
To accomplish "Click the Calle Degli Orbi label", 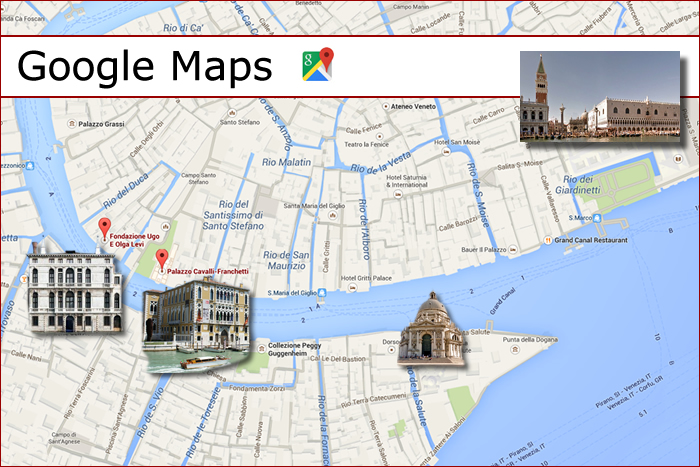I will pos(147,139).
